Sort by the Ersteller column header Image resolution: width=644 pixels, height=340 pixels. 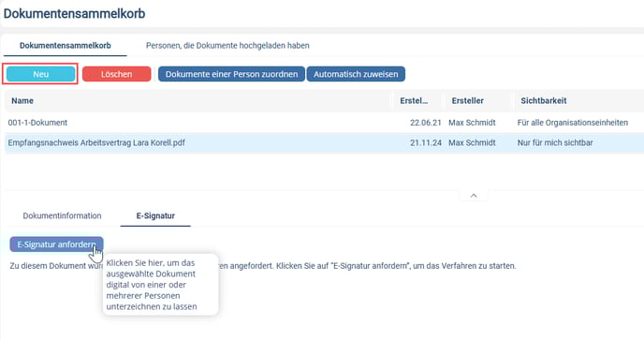click(x=468, y=101)
